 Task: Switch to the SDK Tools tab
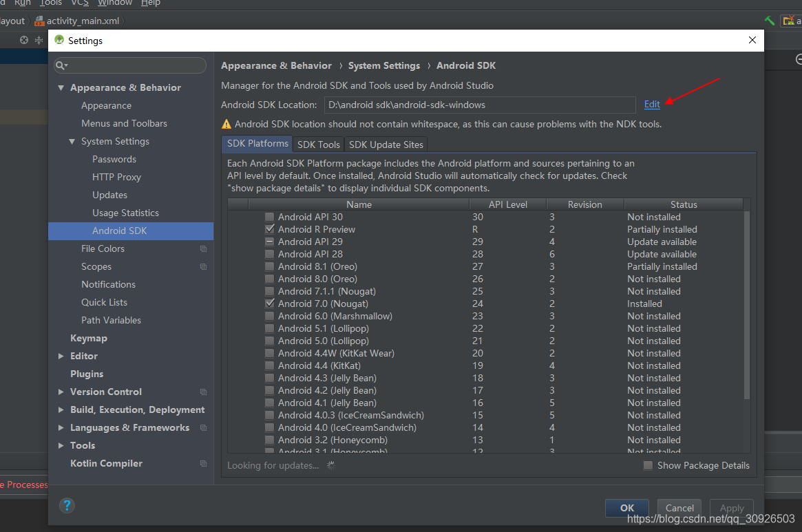(319, 145)
